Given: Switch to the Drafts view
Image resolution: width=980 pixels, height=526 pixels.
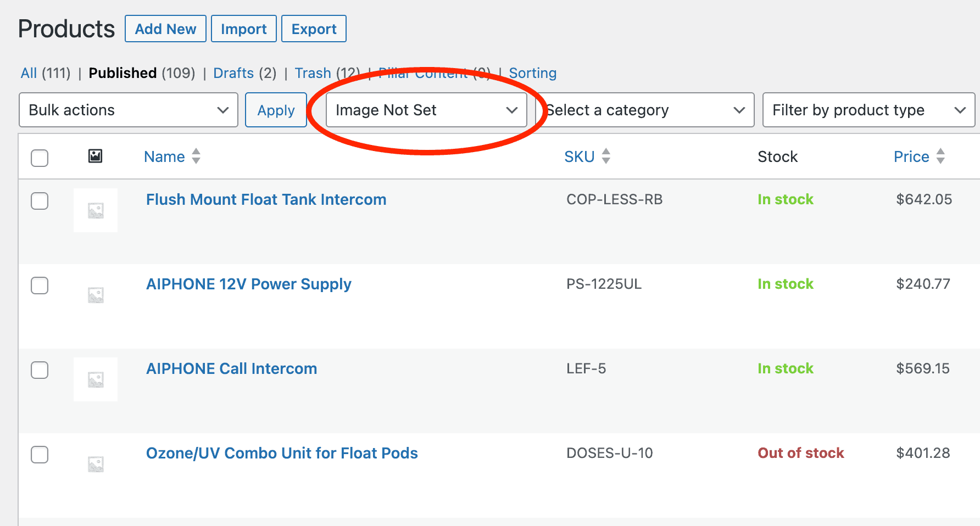Looking at the screenshot, I should click(x=233, y=72).
